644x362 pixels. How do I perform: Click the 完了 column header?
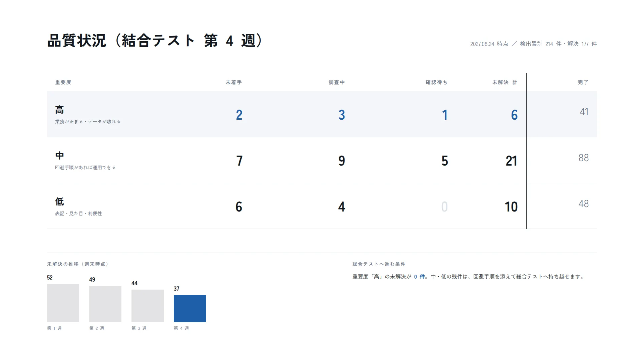583,82
